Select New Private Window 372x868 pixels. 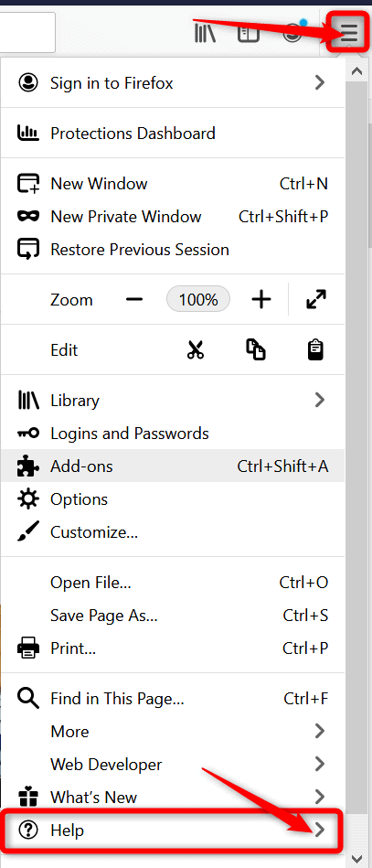tap(173, 217)
